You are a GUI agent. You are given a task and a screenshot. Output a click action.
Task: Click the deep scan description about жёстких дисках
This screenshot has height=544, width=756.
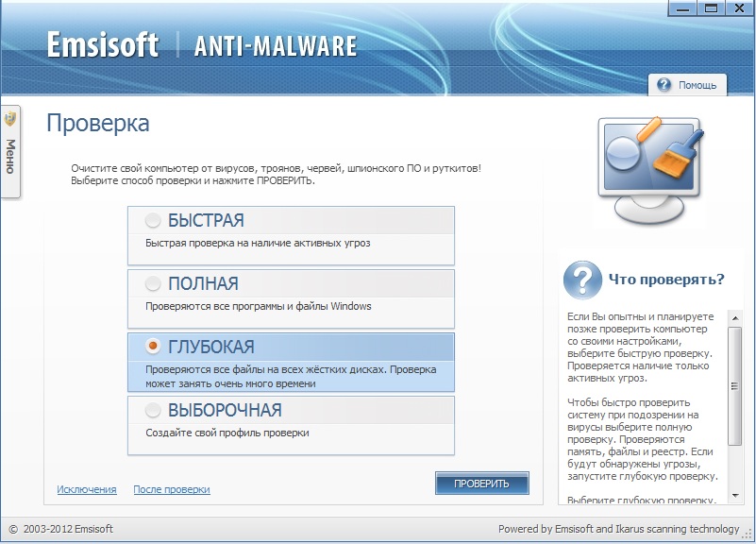pyautogui.click(x=291, y=377)
